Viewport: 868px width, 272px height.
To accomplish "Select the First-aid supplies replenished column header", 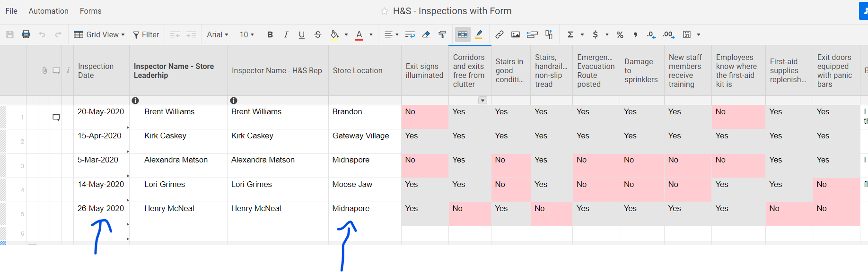I will (x=789, y=70).
